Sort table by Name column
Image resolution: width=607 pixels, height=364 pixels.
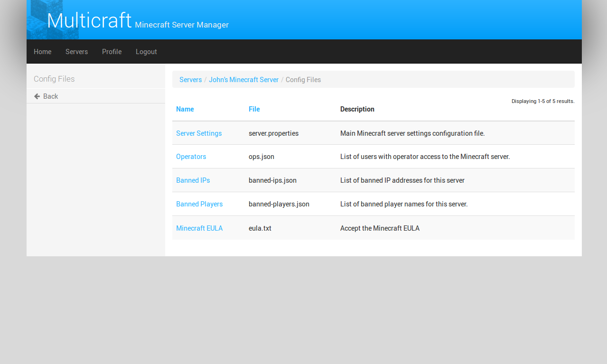[x=185, y=109]
